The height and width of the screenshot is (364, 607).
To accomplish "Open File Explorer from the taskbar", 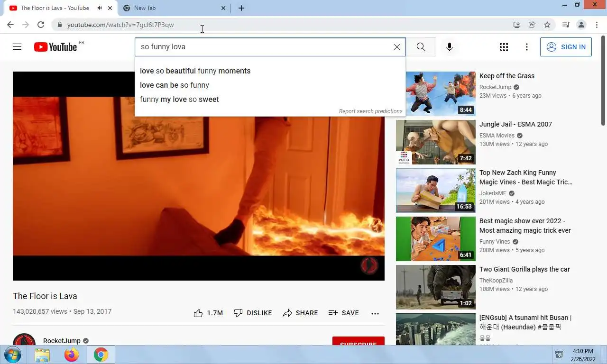I will 42,355.
